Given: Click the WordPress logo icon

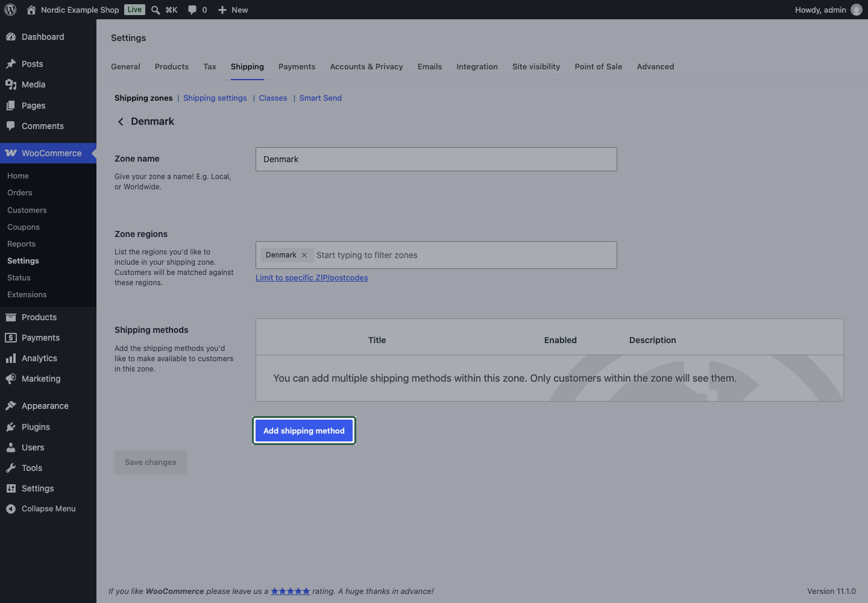Looking at the screenshot, I should point(10,10).
